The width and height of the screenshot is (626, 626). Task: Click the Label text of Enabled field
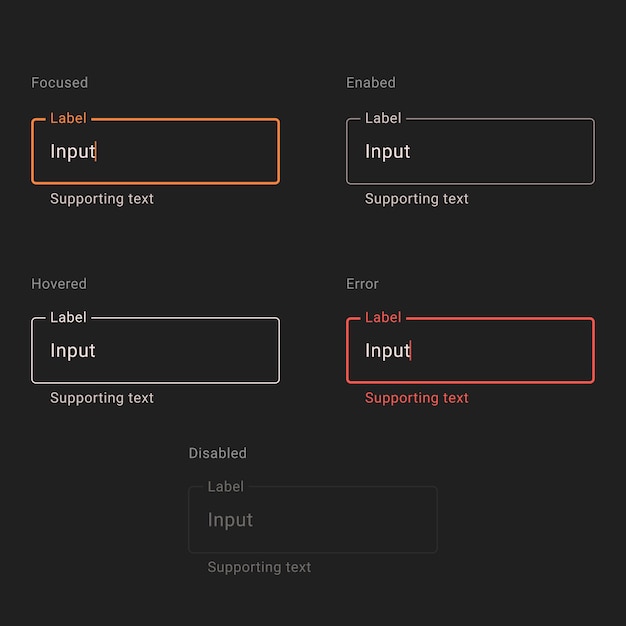coord(383,118)
